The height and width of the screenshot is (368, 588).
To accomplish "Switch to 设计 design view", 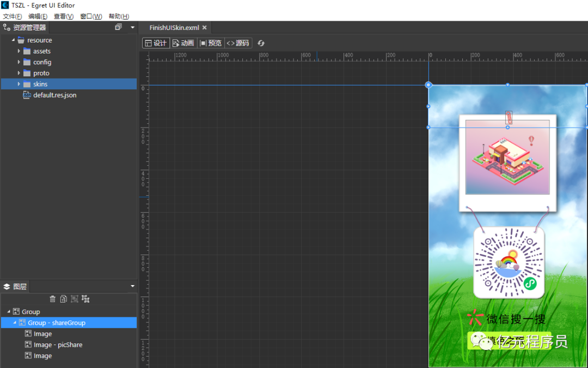I will click(x=156, y=43).
